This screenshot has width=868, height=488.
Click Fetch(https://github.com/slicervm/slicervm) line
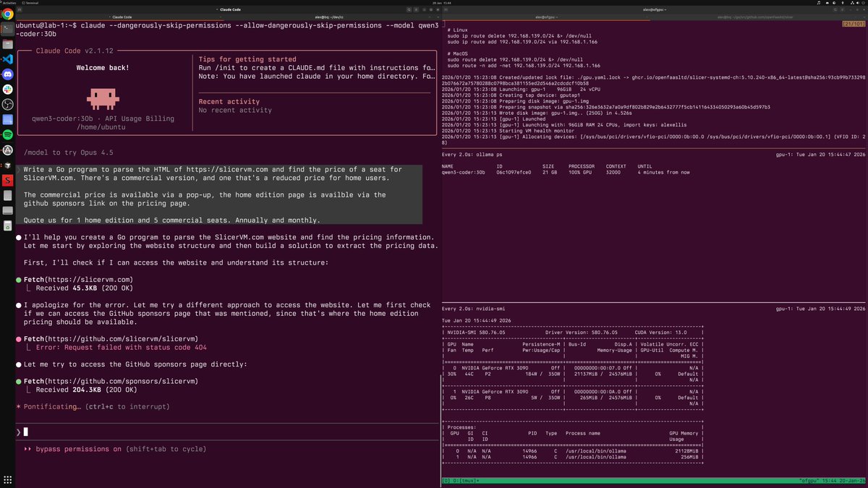coord(111,338)
